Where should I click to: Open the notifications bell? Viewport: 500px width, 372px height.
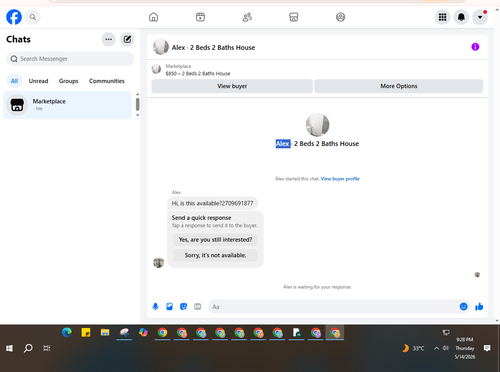tap(461, 17)
